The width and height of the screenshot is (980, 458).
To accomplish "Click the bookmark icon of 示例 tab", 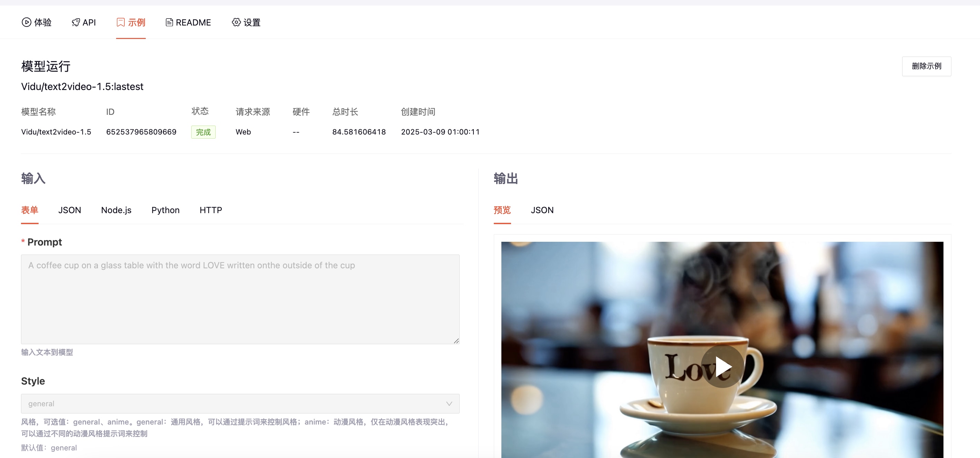I will point(121,22).
